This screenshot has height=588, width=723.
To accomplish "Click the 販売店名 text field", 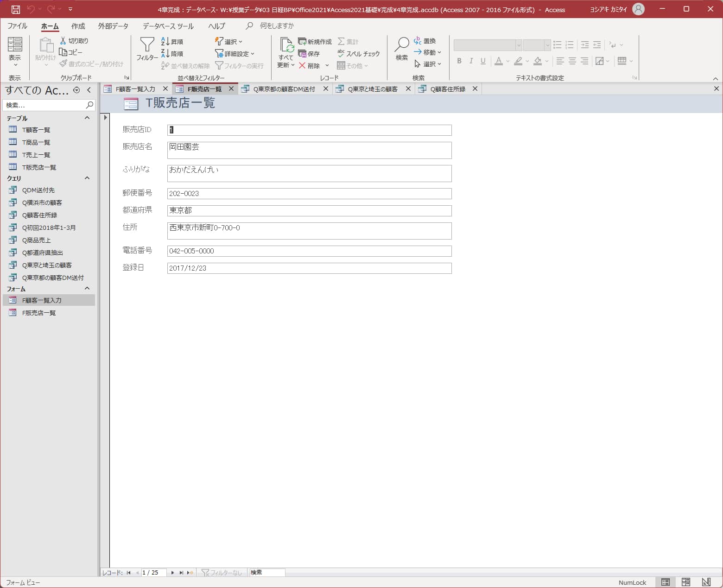I will click(x=309, y=150).
